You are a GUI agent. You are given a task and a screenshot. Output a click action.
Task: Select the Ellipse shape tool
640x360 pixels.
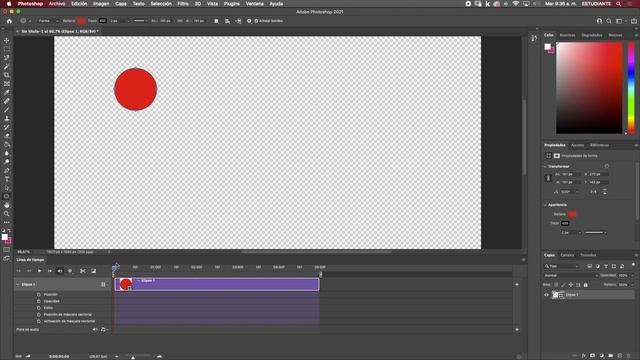click(x=7, y=196)
